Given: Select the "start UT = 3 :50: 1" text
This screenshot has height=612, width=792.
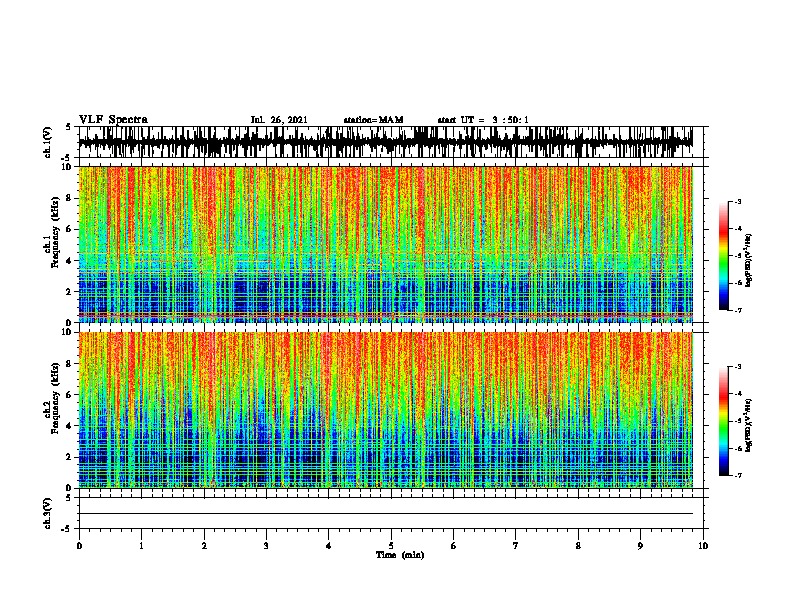Looking at the screenshot, I should [483, 120].
